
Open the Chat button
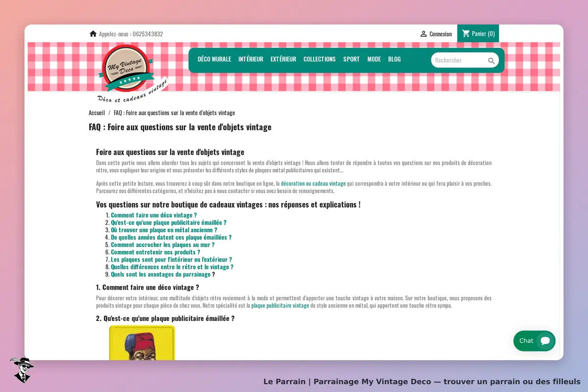click(x=534, y=341)
